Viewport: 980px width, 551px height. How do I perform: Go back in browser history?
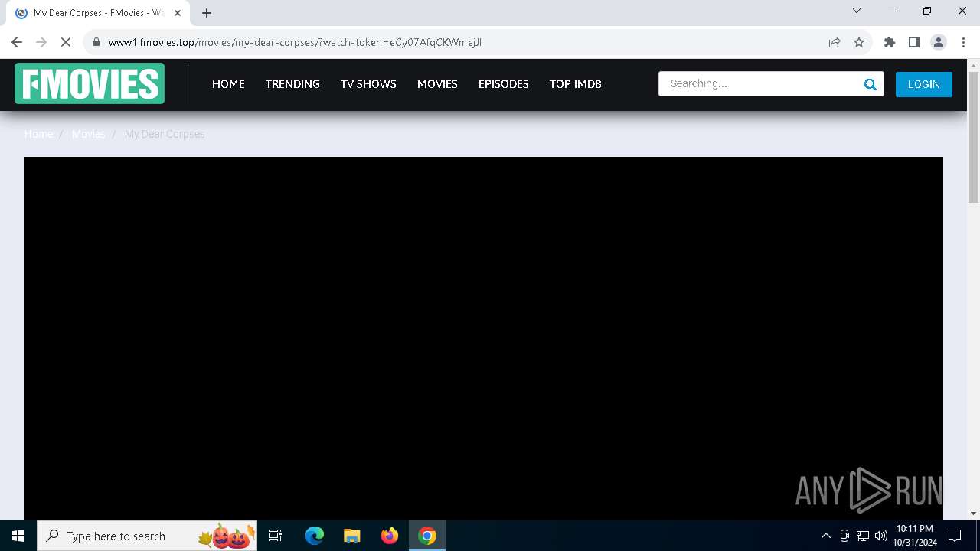point(17,42)
